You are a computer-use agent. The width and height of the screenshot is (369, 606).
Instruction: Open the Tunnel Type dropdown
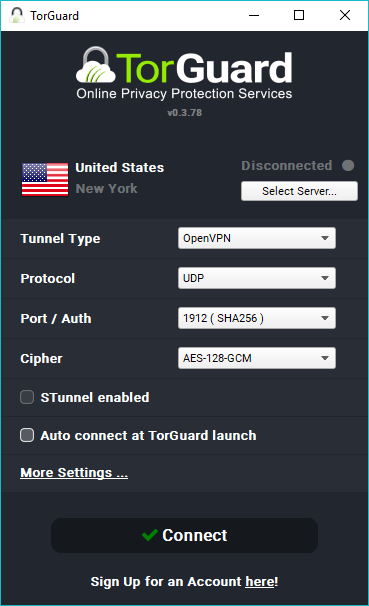point(257,238)
